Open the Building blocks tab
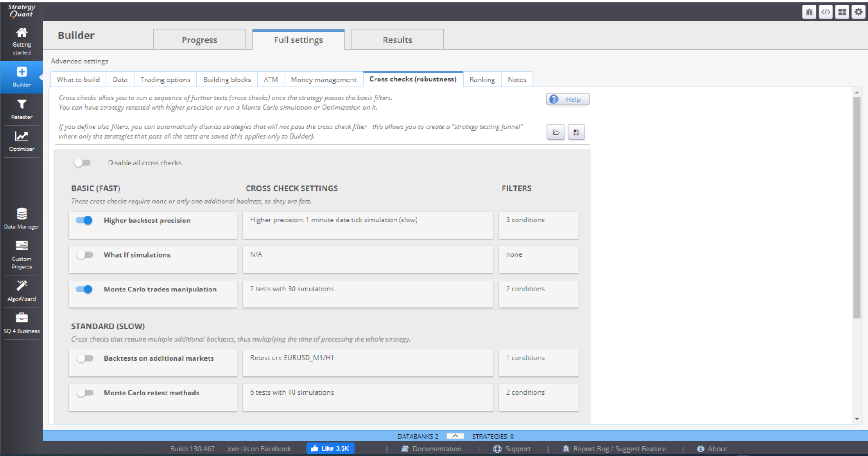Screen dimensions: 868x456 tap(227, 80)
